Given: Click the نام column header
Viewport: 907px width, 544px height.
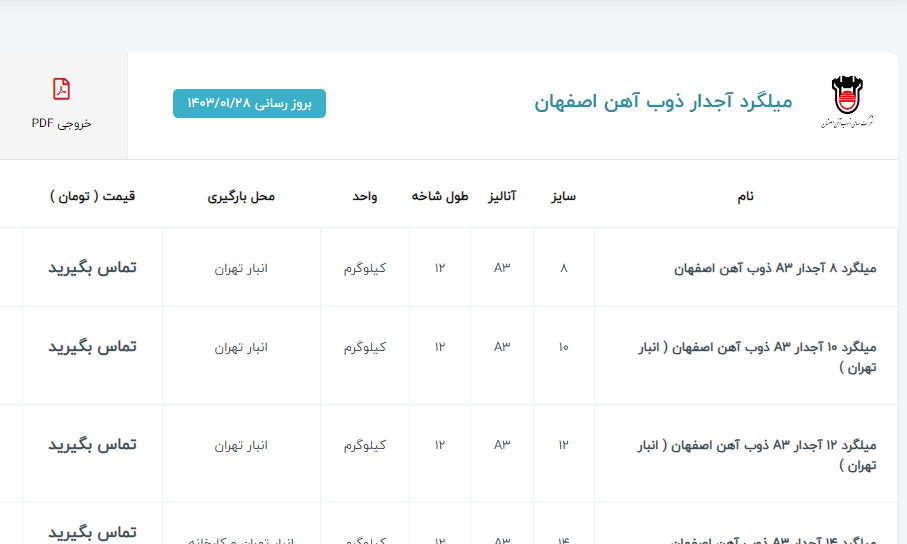Looking at the screenshot, I should pyautogui.click(x=745, y=196).
